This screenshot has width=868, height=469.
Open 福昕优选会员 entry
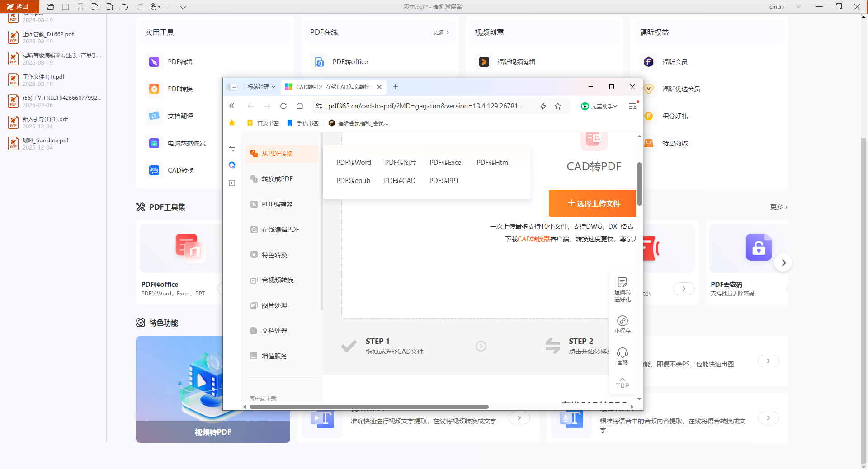[x=681, y=89]
